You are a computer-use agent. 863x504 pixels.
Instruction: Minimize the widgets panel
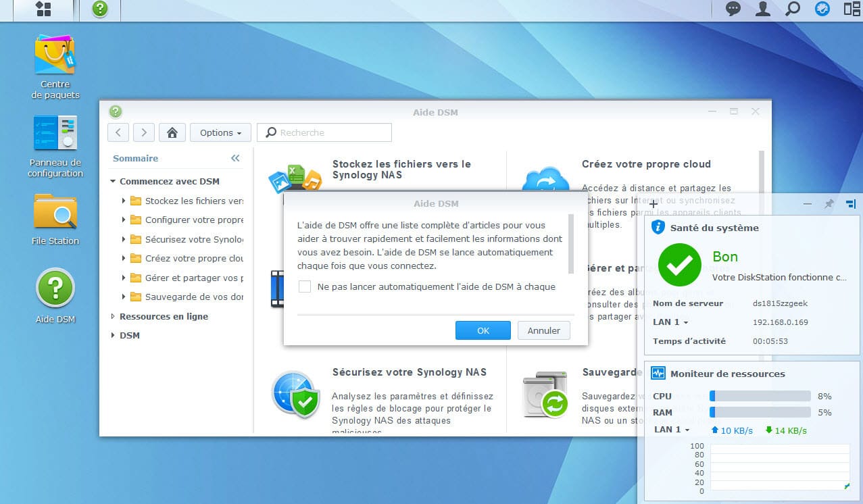(808, 203)
